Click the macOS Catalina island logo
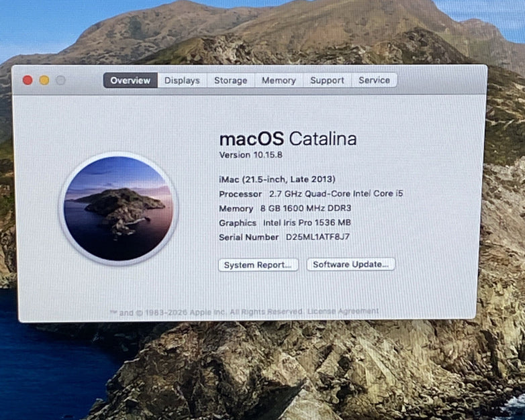 coord(119,209)
